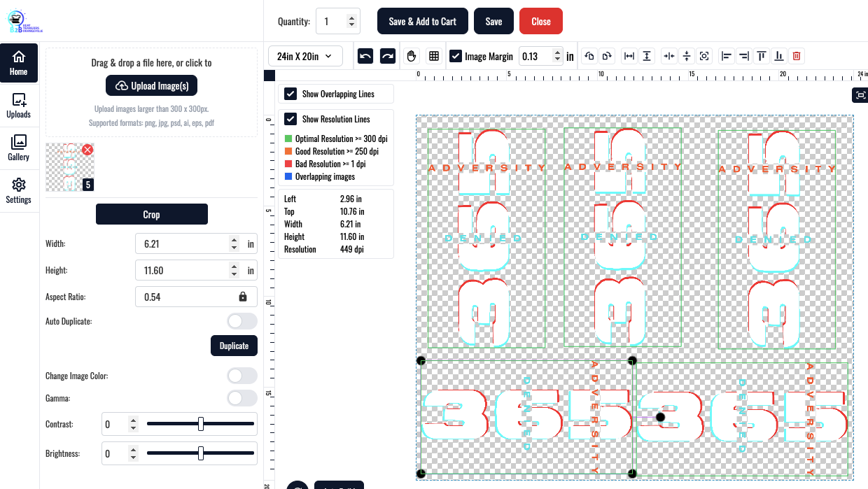This screenshot has width=868, height=489.
Task: Uncheck Show Overlapping Lines
Action: pyautogui.click(x=290, y=94)
